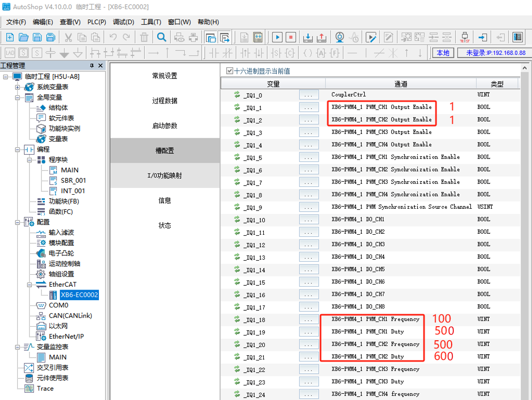Click the delete trash icon
This screenshot has width=532, height=400.
pyautogui.click(x=144, y=37)
